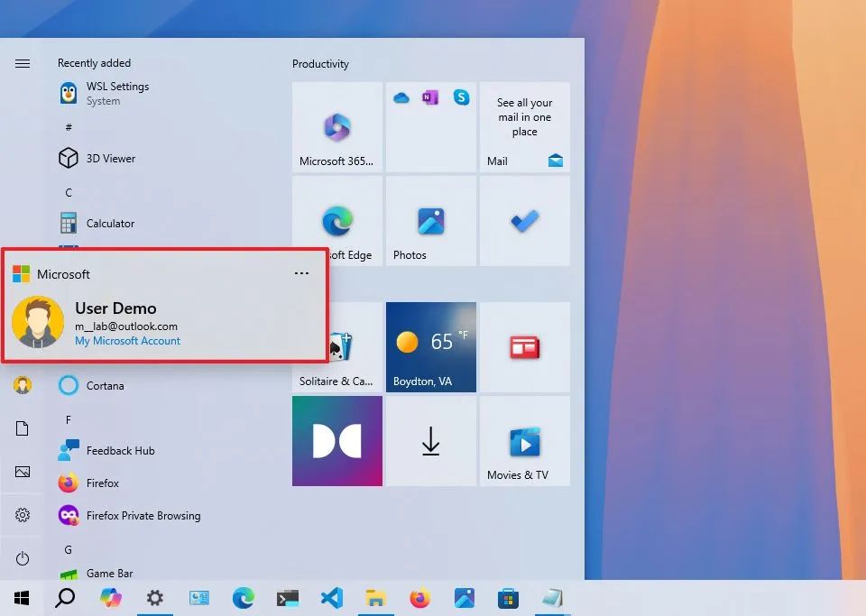The image size is (866, 616).
Task: Open Microsoft Store from the taskbar
Action: tap(508, 598)
